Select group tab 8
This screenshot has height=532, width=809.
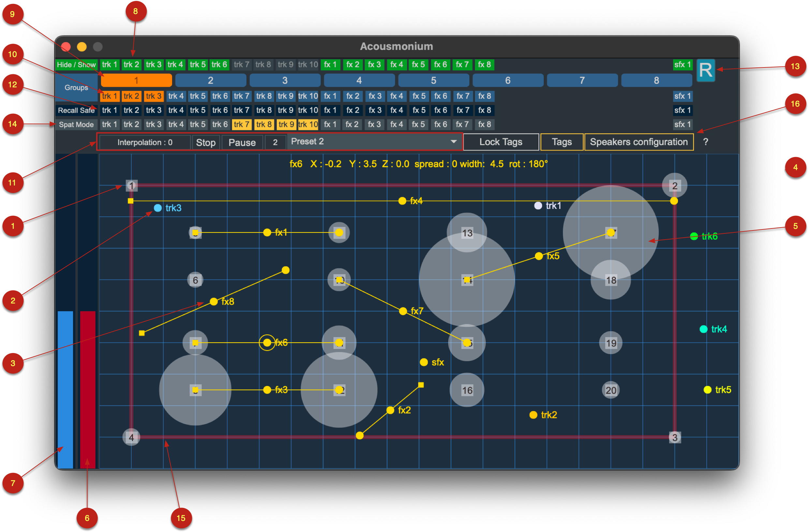pyautogui.click(x=656, y=81)
